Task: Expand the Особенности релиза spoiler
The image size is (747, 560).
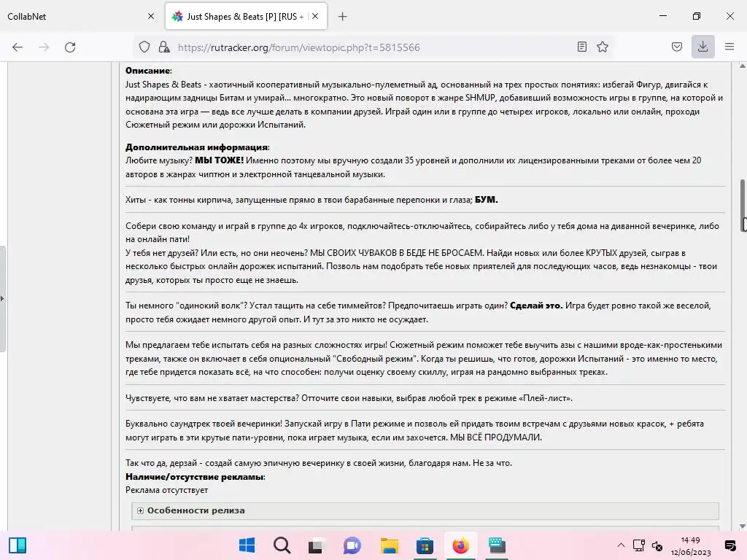Action: click(425, 510)
